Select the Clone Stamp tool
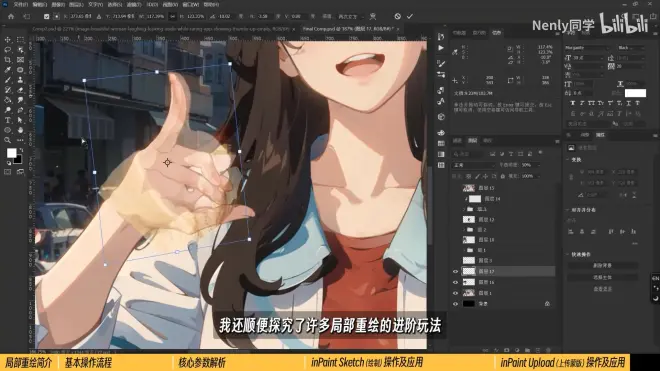 point(20,80)
